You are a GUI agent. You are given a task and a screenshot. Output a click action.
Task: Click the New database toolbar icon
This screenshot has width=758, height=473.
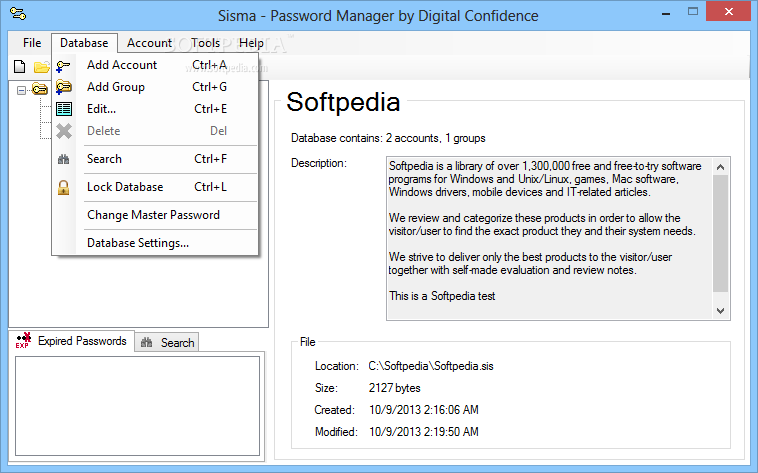[x=19, y=67]
